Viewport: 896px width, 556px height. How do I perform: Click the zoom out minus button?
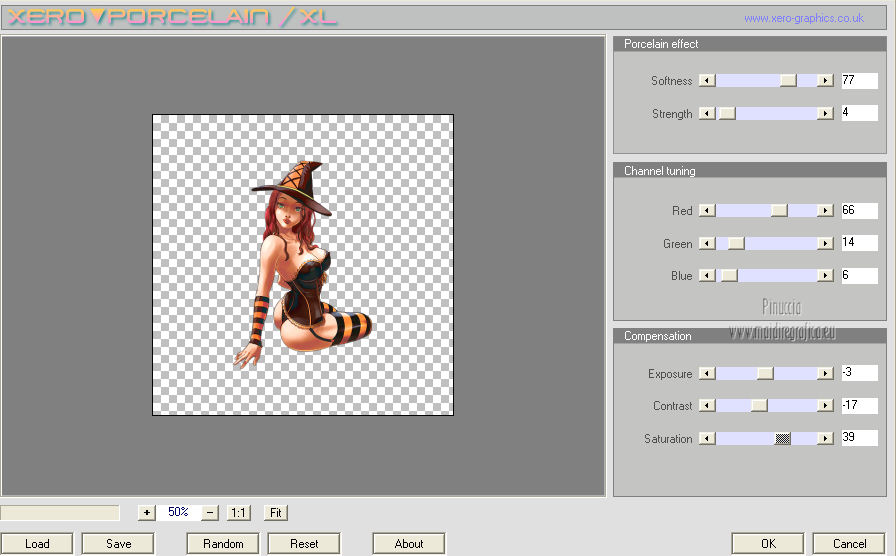point(210,512)
